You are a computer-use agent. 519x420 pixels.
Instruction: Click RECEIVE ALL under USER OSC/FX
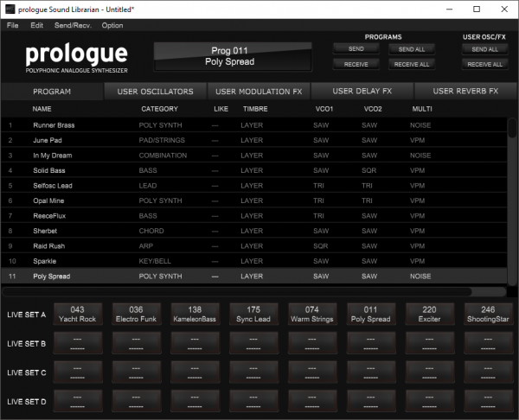point(484,64)
